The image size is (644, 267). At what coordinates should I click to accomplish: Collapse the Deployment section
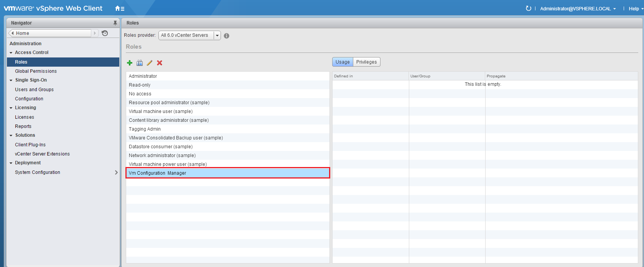[11, 163]
